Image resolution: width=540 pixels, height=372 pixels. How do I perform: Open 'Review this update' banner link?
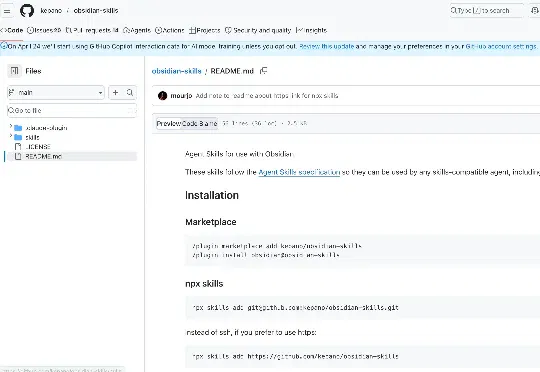[326, 46]
